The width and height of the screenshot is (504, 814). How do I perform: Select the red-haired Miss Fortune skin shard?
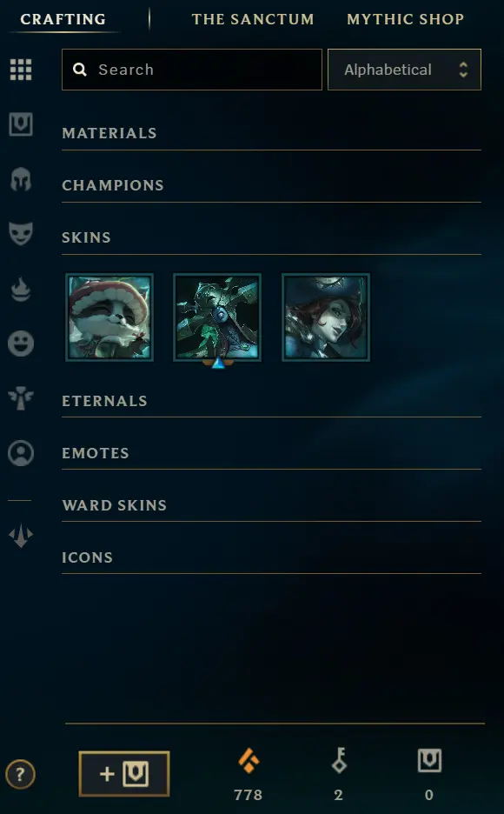326,317
